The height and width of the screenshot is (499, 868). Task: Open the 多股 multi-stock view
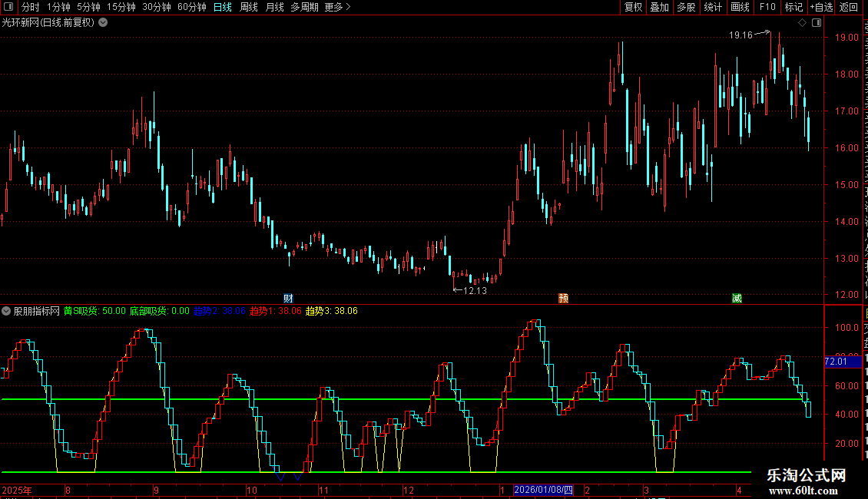click(686, 7)
